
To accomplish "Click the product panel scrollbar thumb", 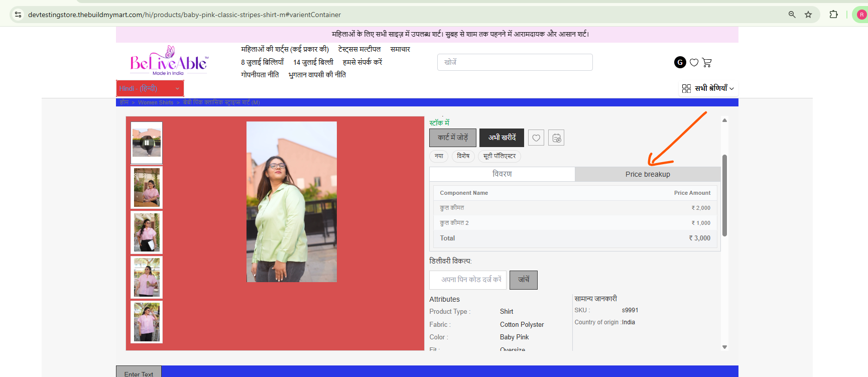I will click(x=724, y=195).
